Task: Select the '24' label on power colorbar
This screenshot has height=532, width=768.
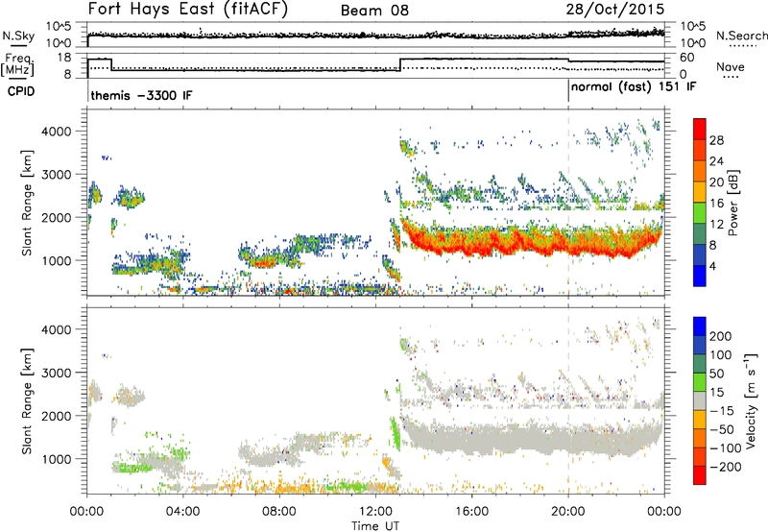Action: 716,161
